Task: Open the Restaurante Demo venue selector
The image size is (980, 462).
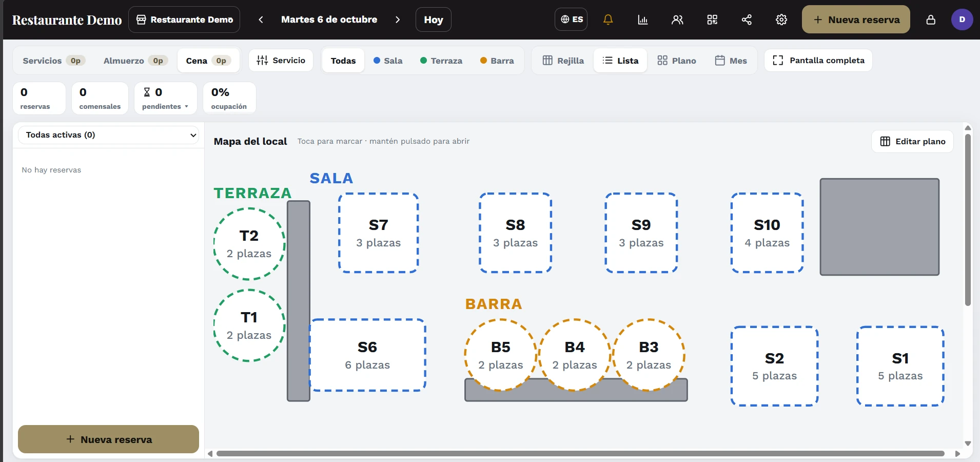Action: [x=184, y=20]
